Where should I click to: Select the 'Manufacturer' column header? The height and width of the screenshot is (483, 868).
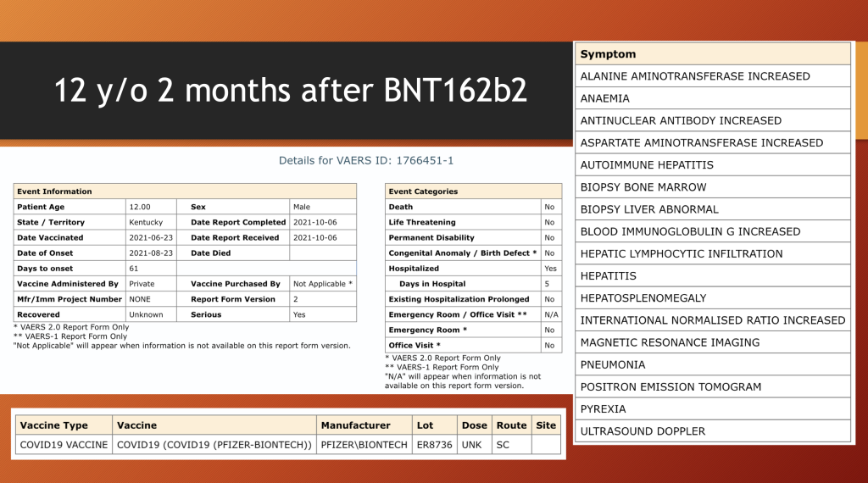[355, 425]
